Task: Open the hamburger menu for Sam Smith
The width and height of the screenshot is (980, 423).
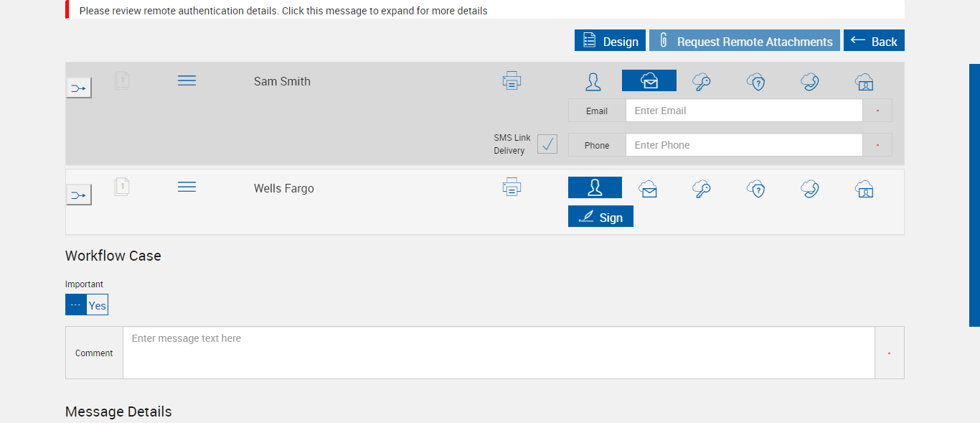Action: pos(187,80)
